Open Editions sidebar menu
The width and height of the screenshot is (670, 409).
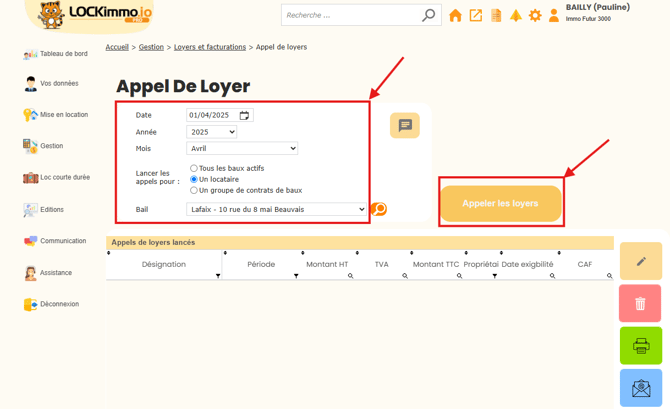pyautogui.click(x=44, y=209)
